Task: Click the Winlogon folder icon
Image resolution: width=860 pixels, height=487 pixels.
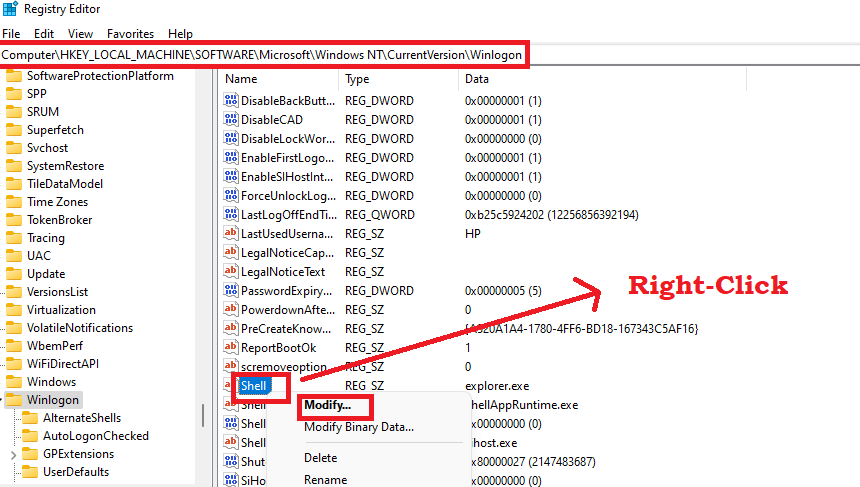Action: point(14,400)
